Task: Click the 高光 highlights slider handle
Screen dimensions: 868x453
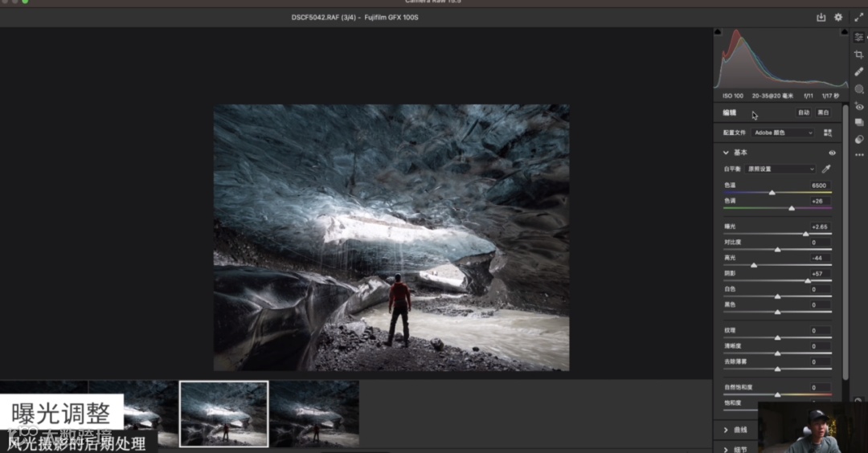Action: pos(753,265)
